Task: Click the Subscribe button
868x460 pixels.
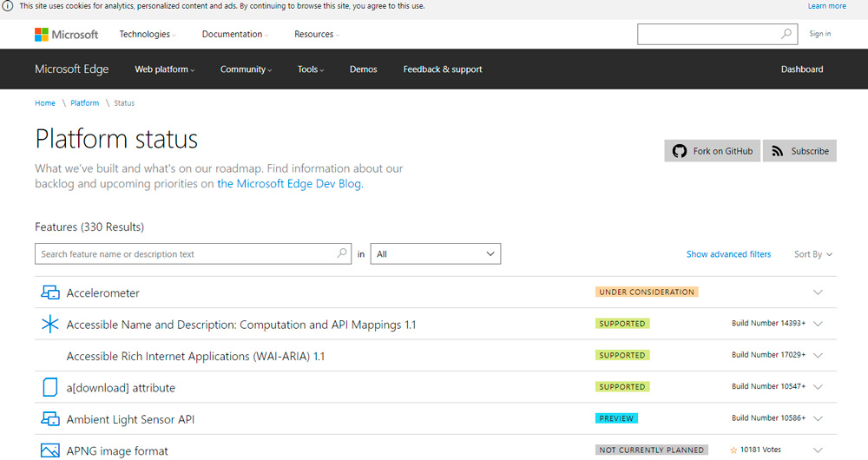Action: pyautogui.click(x=799, y=151)
